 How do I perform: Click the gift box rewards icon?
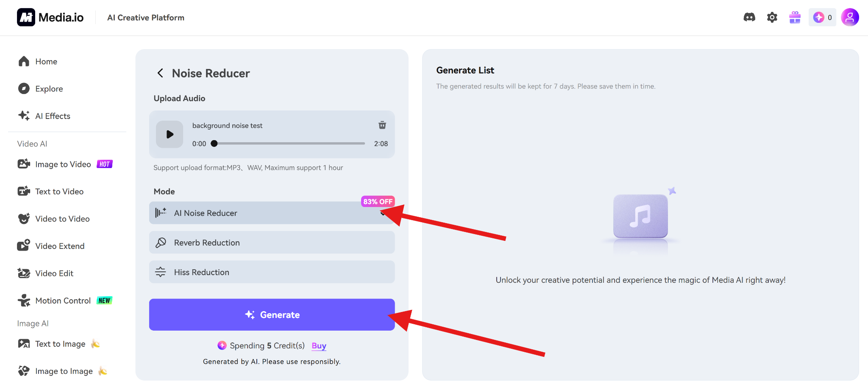[795, 17]
